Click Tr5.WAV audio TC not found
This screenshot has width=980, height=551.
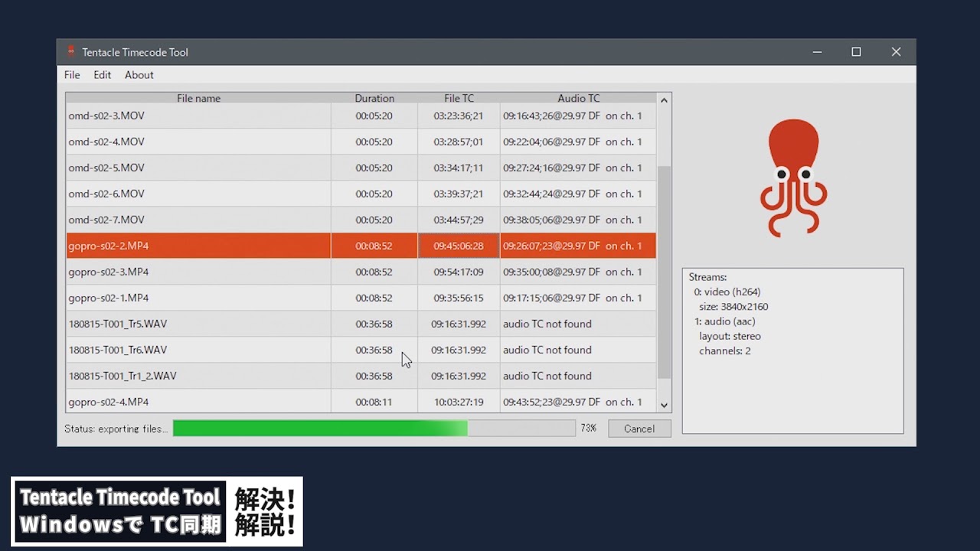547,324
